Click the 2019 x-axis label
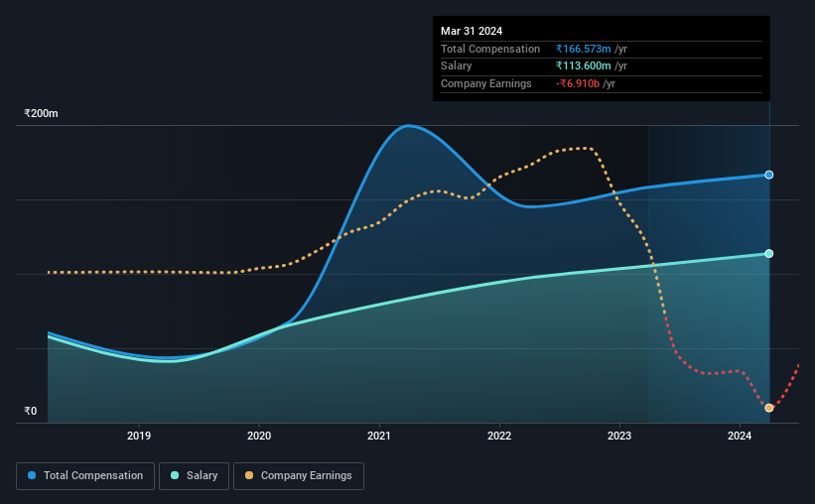Screen dimensions: 815x504 point(139,436)
